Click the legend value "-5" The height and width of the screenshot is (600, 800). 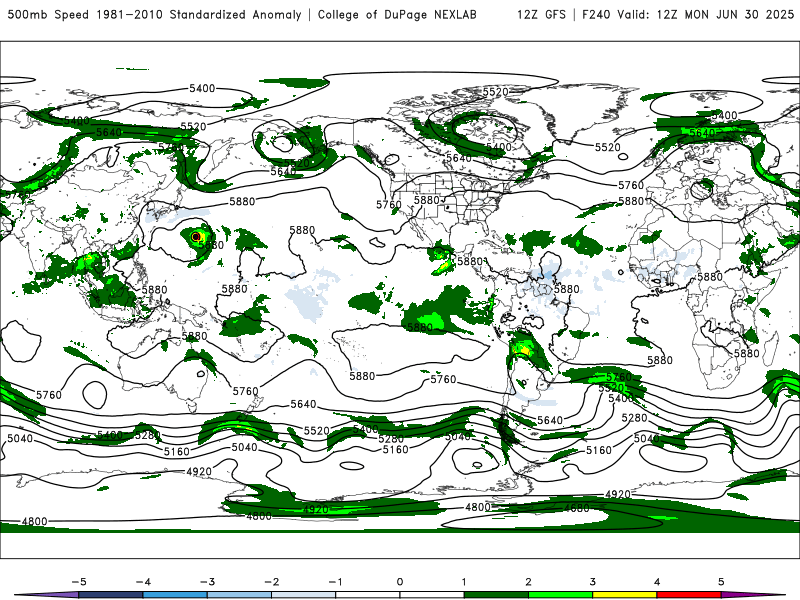pyautogui.click(x=79, y=582)
